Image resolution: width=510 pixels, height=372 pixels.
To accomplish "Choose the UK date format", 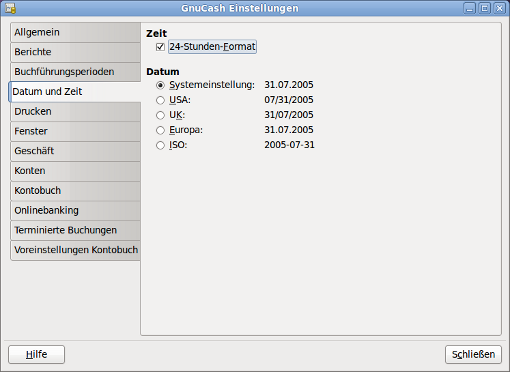I will click(x=160, y=115).
